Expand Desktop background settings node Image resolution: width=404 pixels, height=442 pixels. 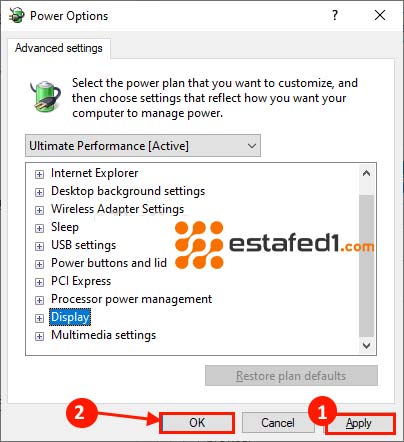[39, 192]
